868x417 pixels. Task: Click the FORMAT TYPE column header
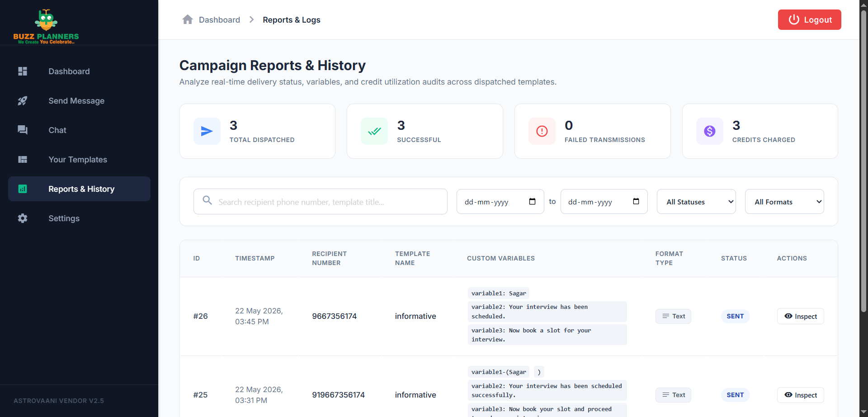669,258
